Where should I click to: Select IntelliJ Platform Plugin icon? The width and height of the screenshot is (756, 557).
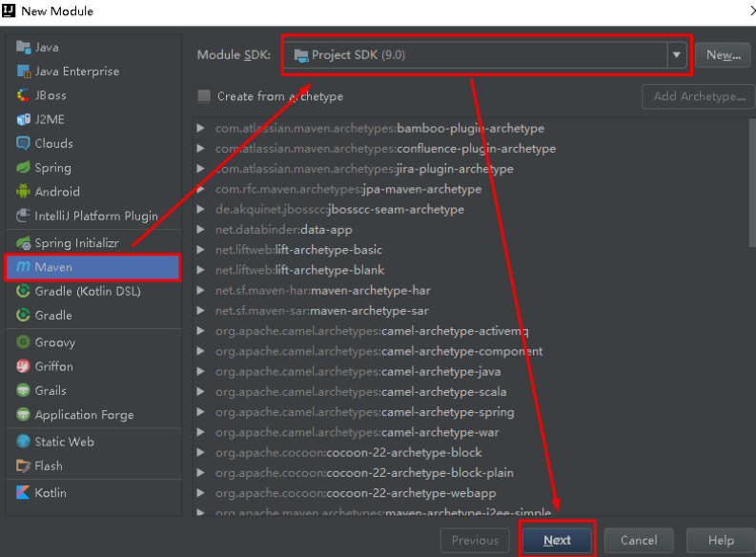(23, 216)
